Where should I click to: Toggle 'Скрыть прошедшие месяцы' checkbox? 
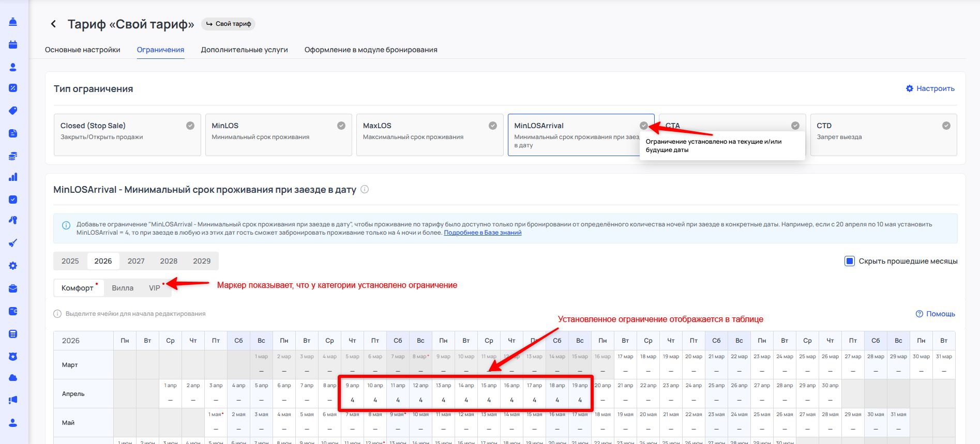click(x=849, y=261)
